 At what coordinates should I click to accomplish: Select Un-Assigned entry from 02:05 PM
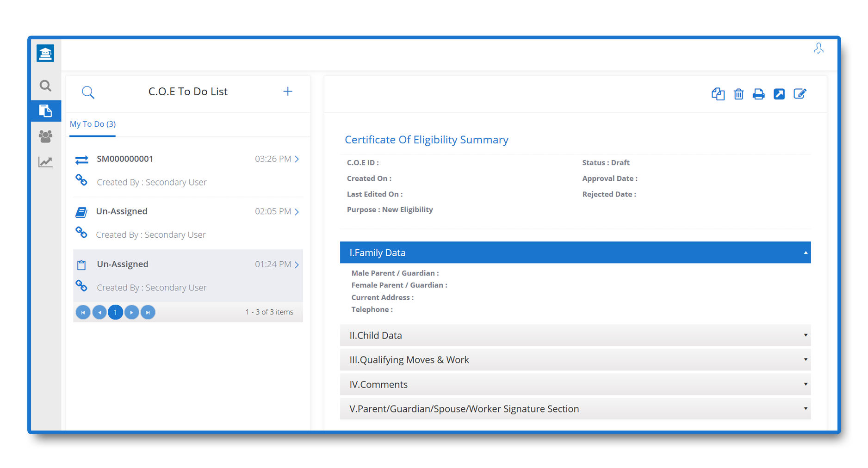[x=188, y=223]
